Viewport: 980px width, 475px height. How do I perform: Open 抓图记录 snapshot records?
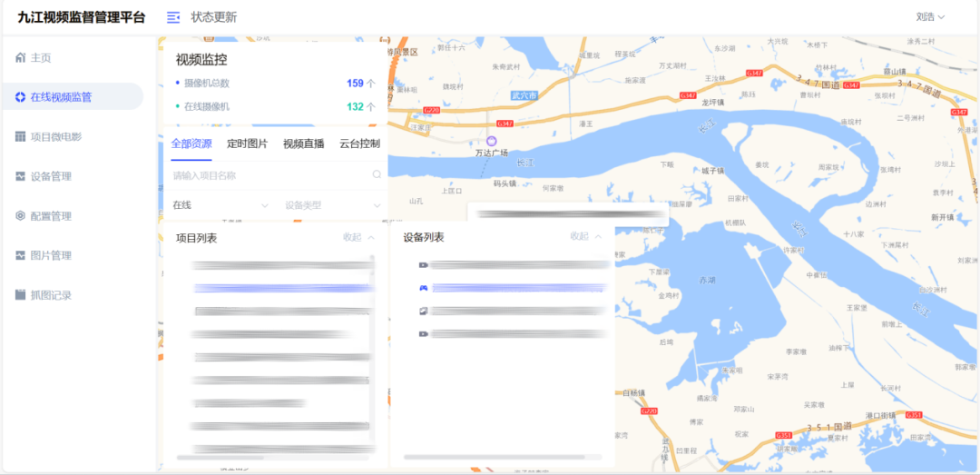(51, 295)
